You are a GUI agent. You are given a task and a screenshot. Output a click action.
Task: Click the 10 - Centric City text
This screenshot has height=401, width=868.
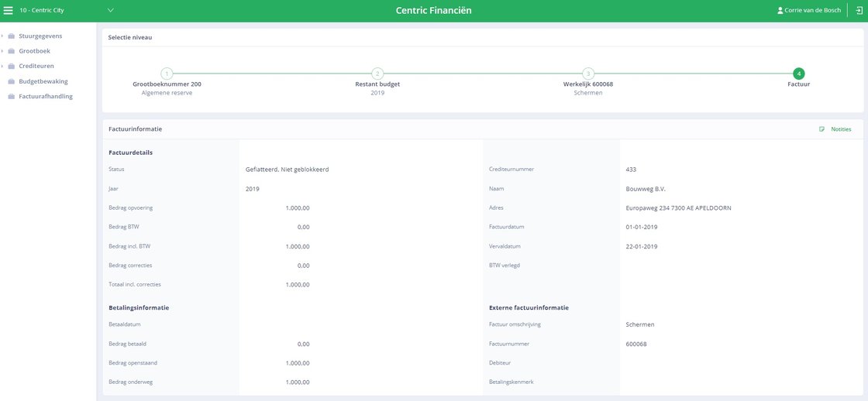pyautogui.click(x=42, y=11)
